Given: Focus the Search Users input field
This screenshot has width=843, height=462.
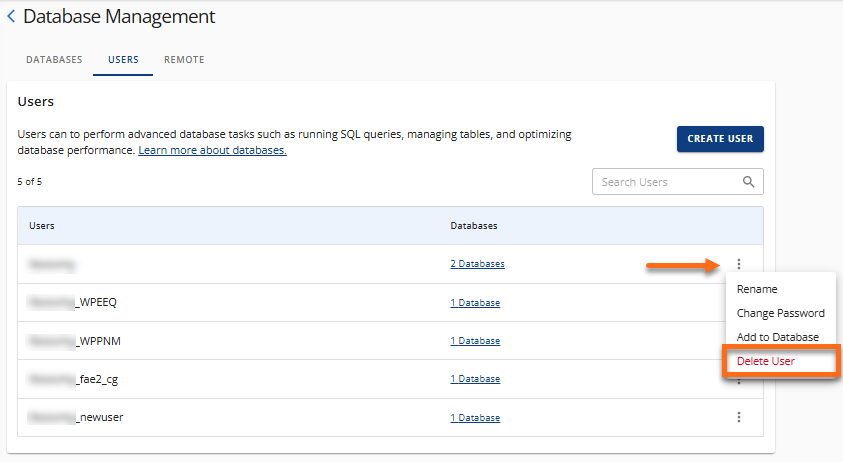Looking at the screenshot, I should pos(666,182).
